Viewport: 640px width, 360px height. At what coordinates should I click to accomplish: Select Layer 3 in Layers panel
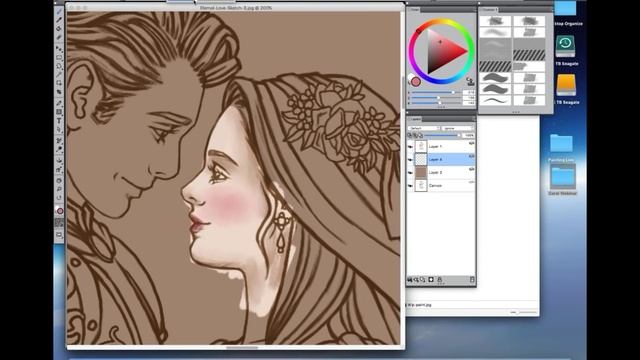tap(442, 173)
